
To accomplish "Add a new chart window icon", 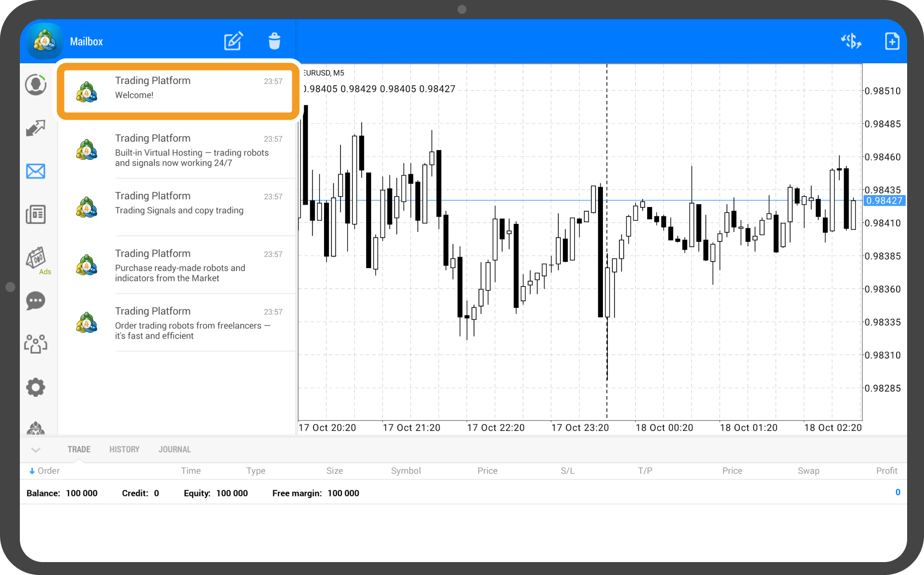I will click(892, 41).
